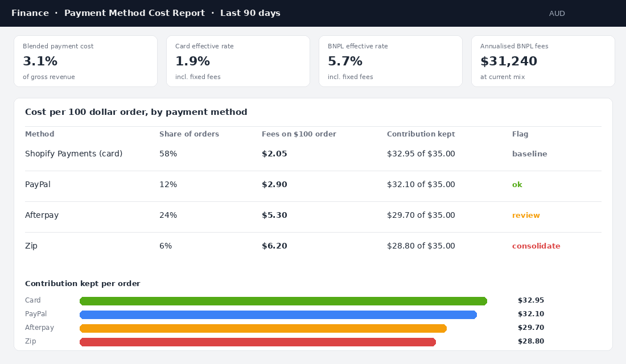Click the Finance breadcrumb in the header
This screenshot has height=364, width=626.
coord(30,13)
